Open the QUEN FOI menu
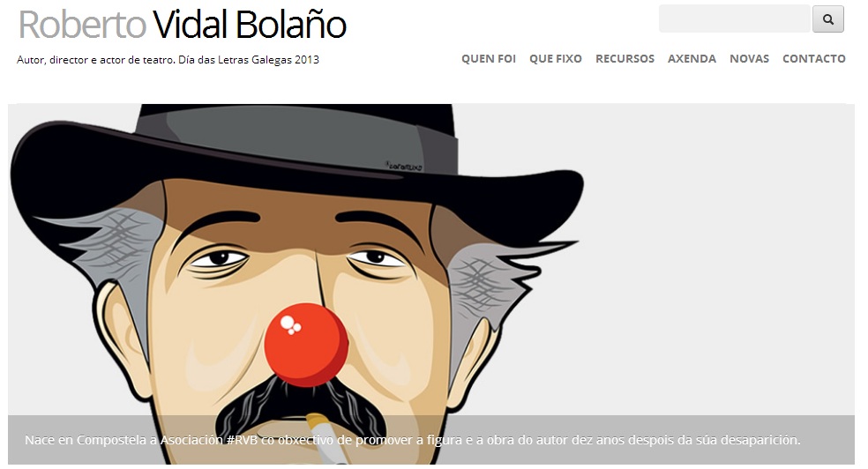Image resolution: width=868 pixels, height=469 pixels. [489, 58]
